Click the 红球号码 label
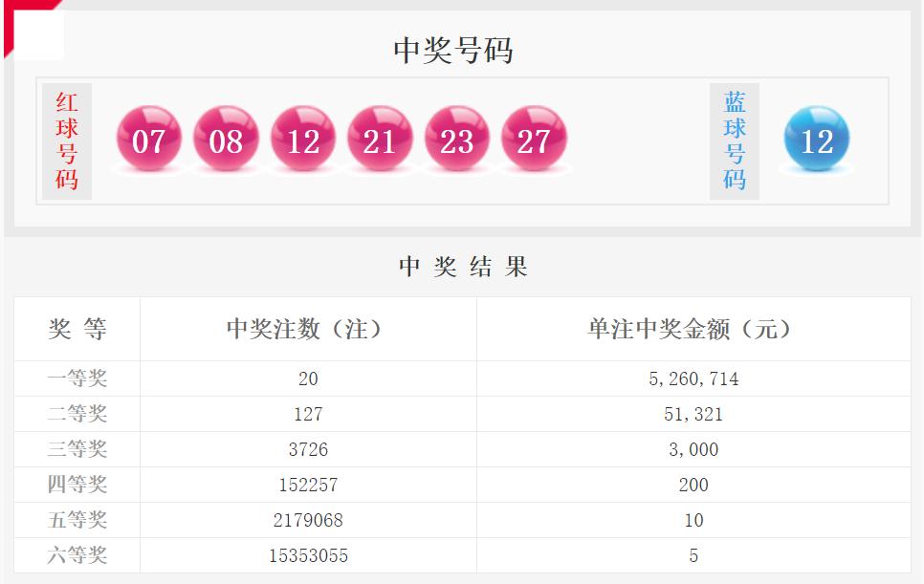924x584 pixels. click(67, 141)
